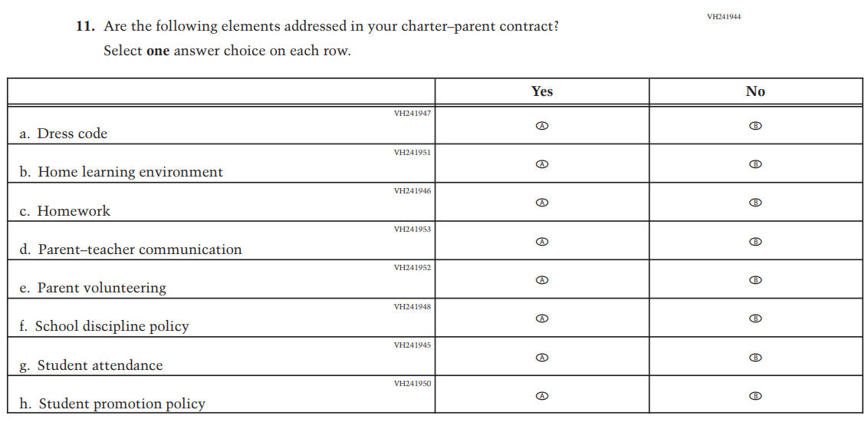The image size is (868, 426).
Task: Choose No for Home learning environment
Action: coord(755,164)
